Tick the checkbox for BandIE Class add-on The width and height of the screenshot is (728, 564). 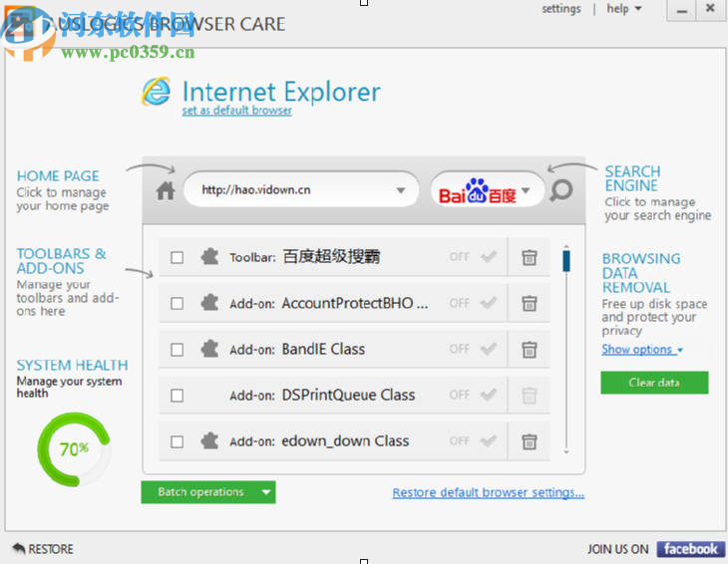click(177, 349)
